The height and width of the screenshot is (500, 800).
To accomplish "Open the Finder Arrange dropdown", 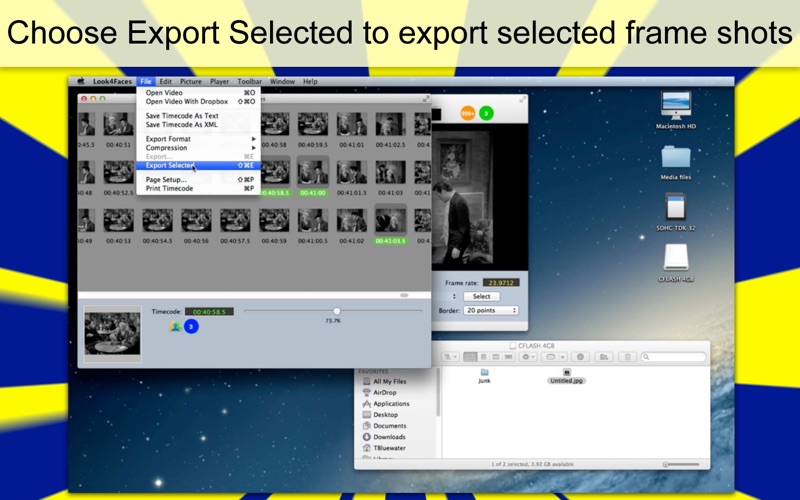I will point(451,357).
